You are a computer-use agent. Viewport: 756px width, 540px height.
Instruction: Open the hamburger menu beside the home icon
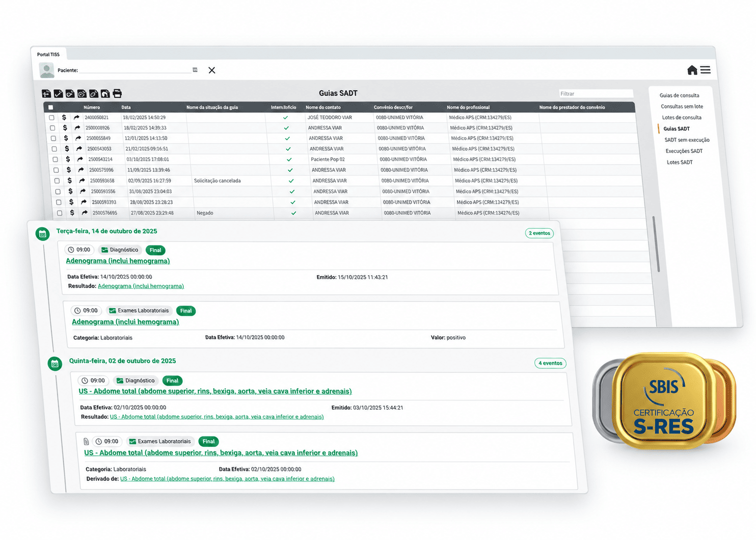pos(706,70)
